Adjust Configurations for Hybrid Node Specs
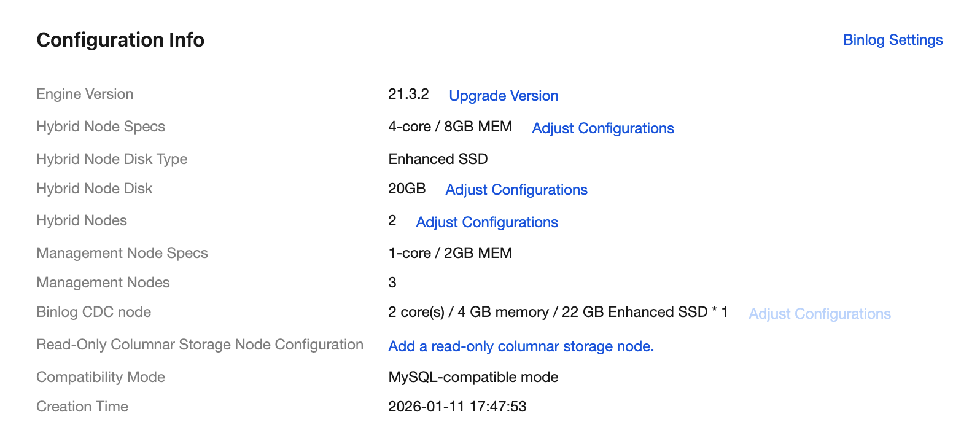 pyautogui.click(x=602, y=128)
